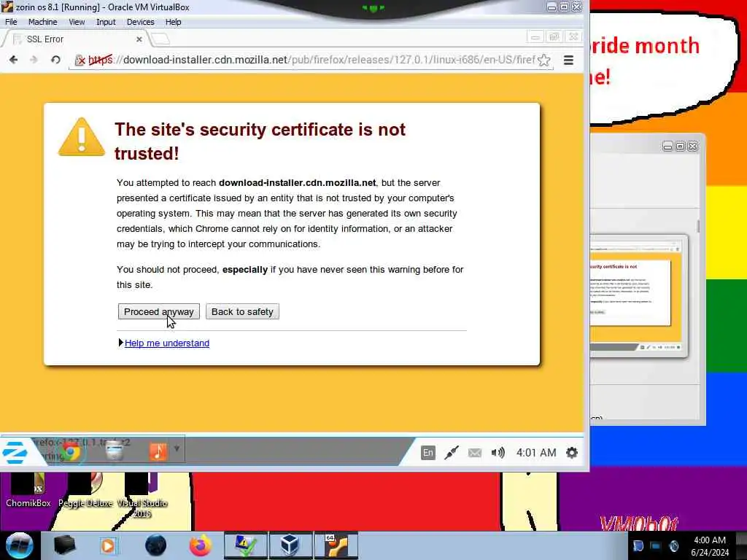Open the VirtualBox File menu

pyautogui.click(x=11, y=22)
